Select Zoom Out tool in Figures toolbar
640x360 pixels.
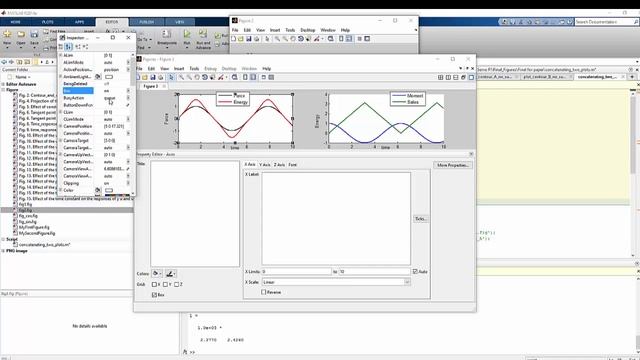pos(189,77)
